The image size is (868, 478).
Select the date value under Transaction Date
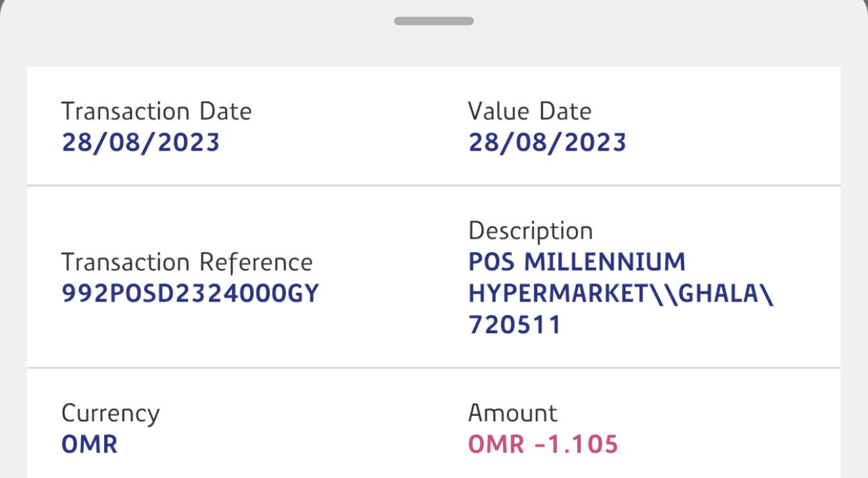coord(141,143)
